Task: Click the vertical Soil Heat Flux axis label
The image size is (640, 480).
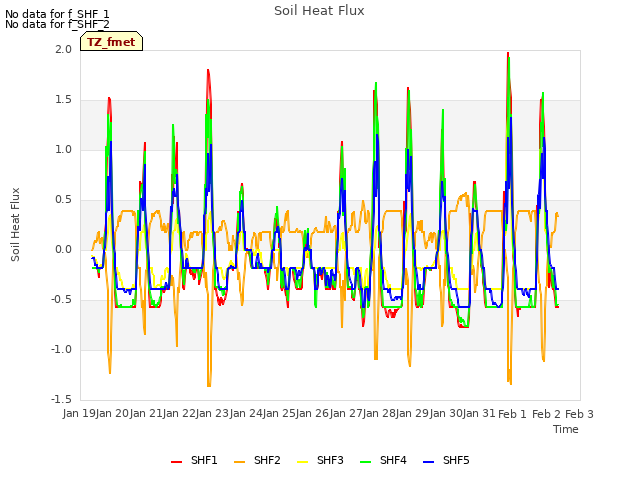Action: pyautogui.click(x=15, y=225)
